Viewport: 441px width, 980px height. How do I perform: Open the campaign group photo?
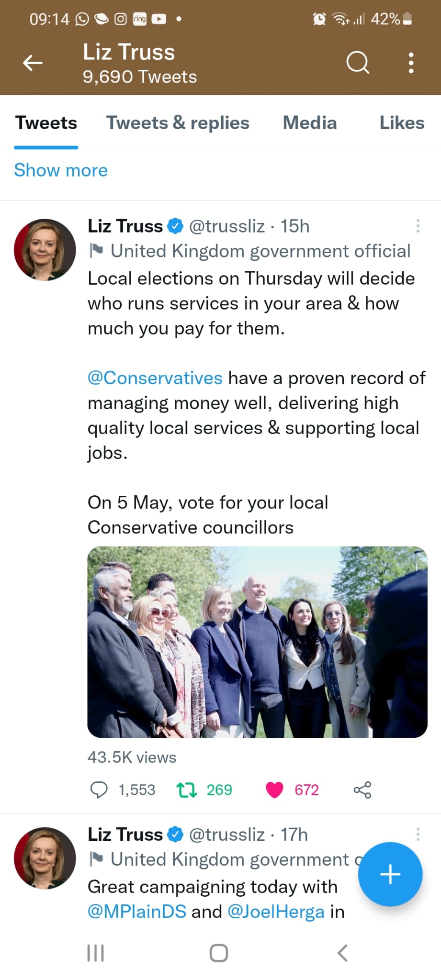pos(257,642)
